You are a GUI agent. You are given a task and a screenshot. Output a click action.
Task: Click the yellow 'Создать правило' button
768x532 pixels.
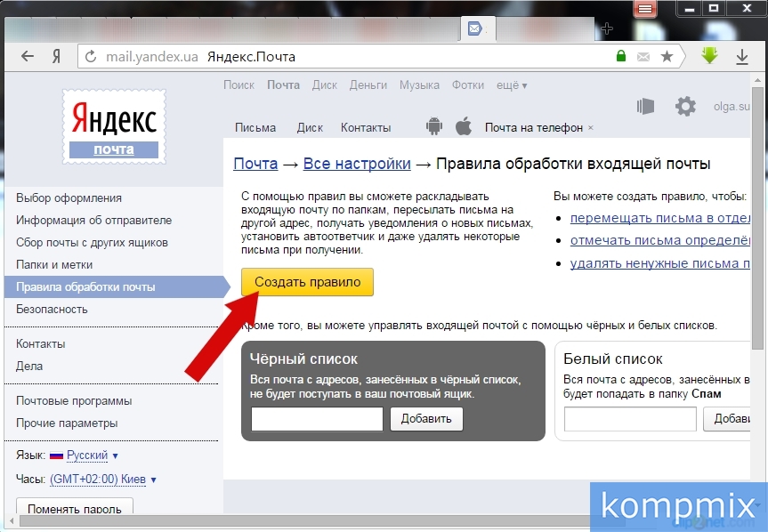307,282
